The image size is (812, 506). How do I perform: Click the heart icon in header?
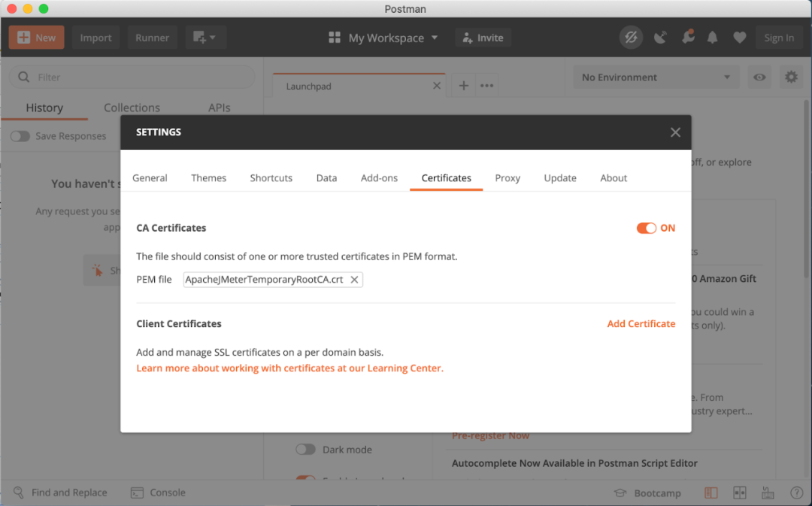[740, 38]
